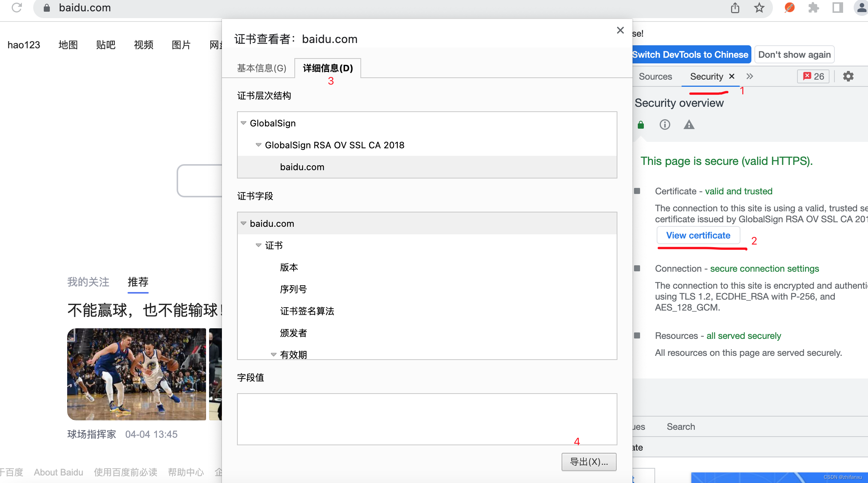Open the browser extensions puzzle icon
The image size is (868, 483).
(813, 8)
